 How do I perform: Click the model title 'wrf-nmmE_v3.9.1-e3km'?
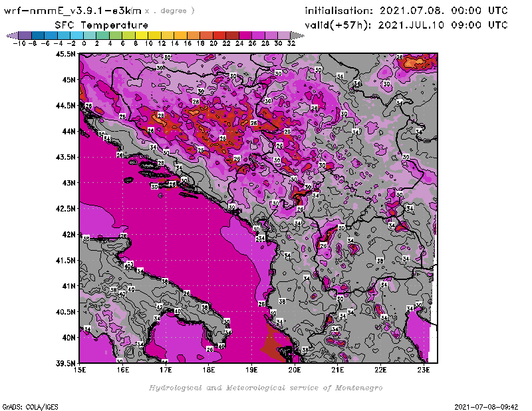tap(72, 11)
